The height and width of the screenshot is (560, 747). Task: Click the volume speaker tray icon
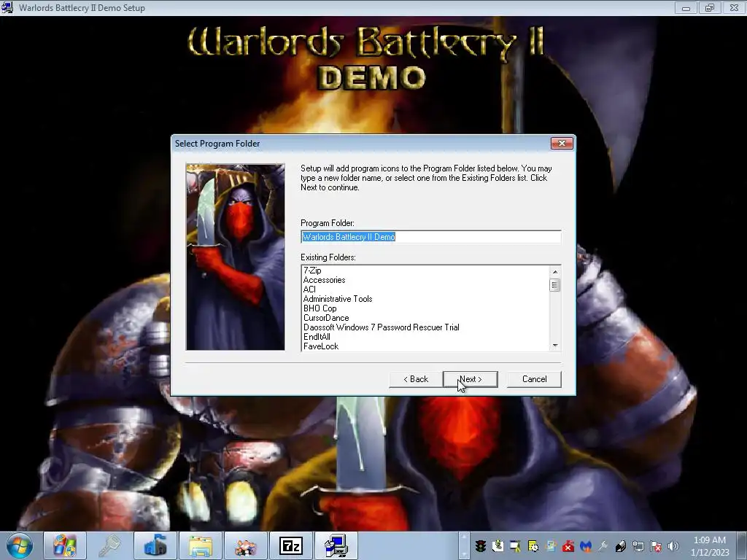coord(673,546)
